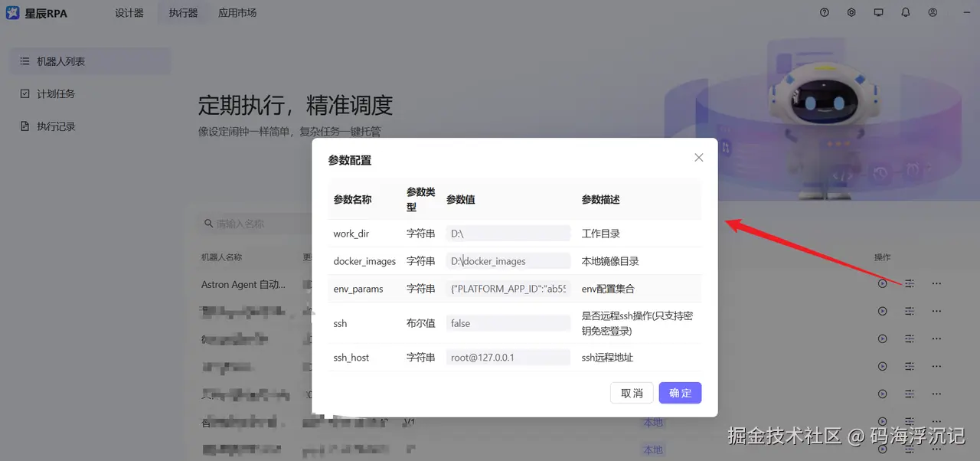This screenshot has width=980, height=461.
Task: Click ssh远程地址 description
Action: (608, 358)
